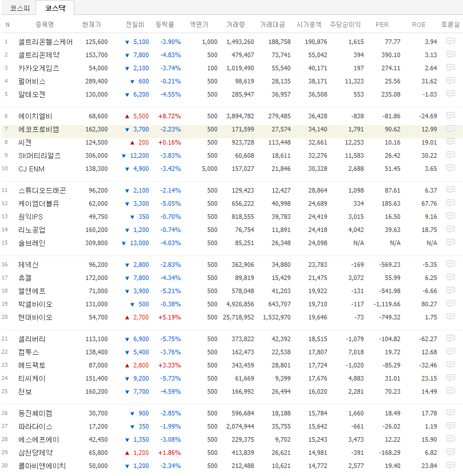This screenshot has width=463, height=476.
Task: Open the 알테오젠 stock page
Action: [x=32, y=94]
